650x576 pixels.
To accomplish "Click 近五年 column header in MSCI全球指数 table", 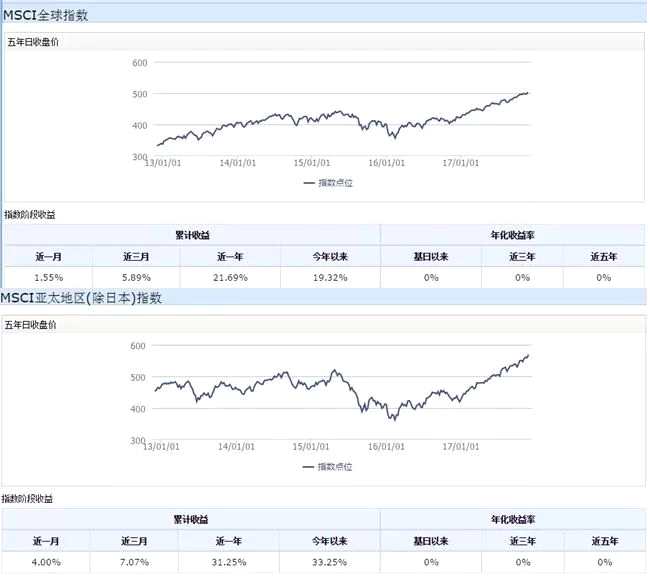I will point(604,257).
